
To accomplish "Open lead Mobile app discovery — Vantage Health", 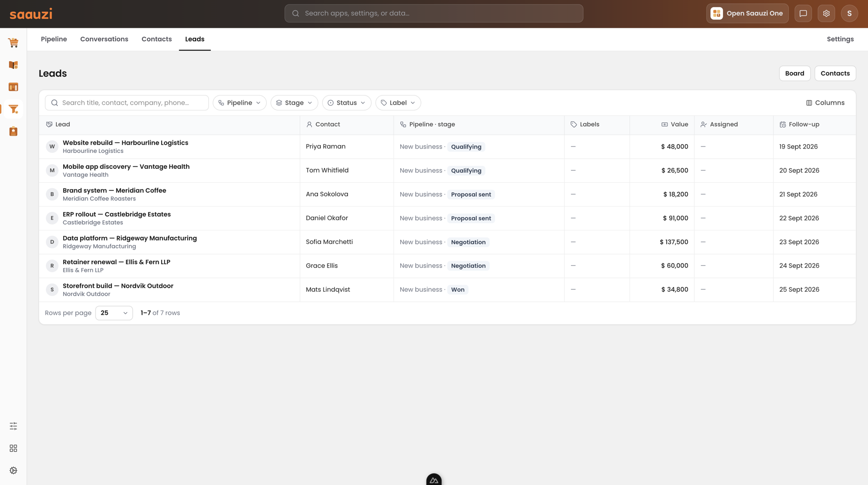I will [126, 167].
